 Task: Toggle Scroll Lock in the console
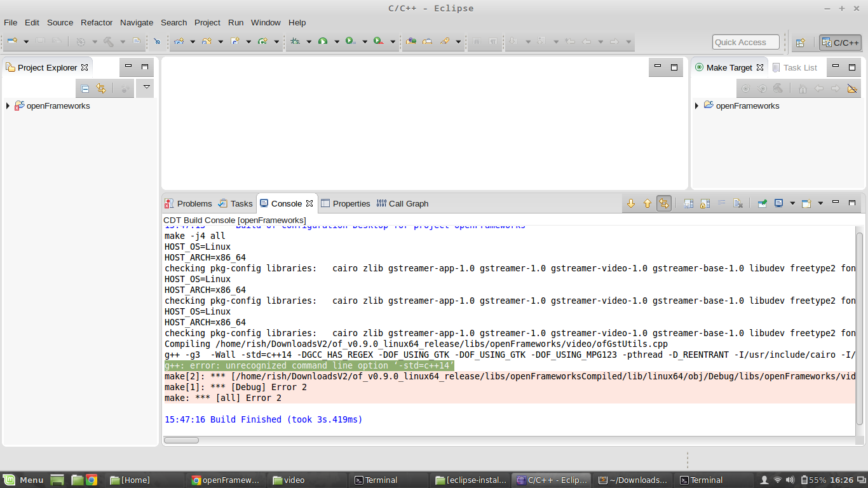pos(705,203)
